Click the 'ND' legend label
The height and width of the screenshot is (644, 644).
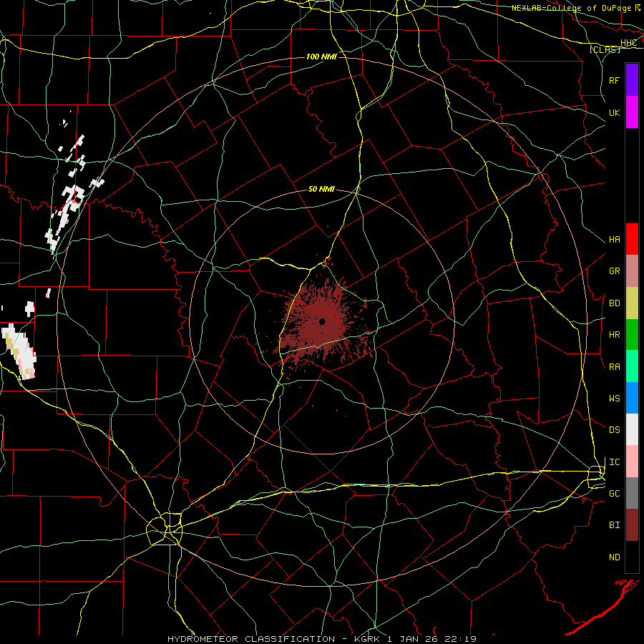click(614, 557)
